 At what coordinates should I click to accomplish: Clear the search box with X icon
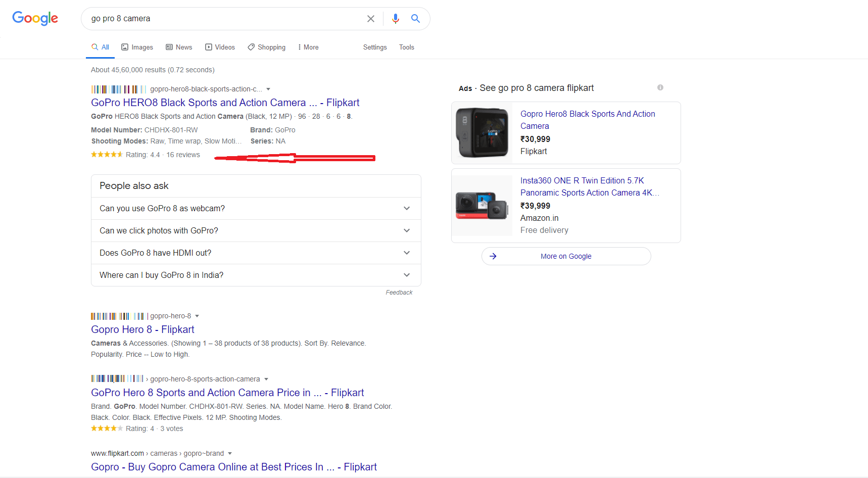pos(370,19)
